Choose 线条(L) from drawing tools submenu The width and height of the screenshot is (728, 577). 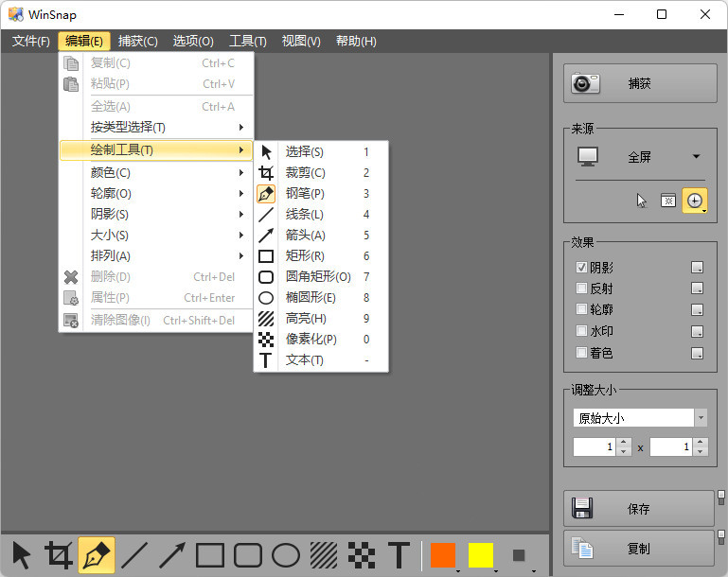[321, 215]
